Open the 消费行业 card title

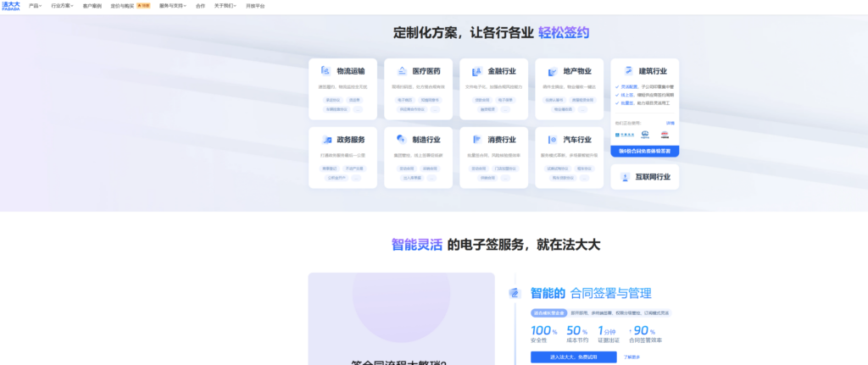click(502, 140)
